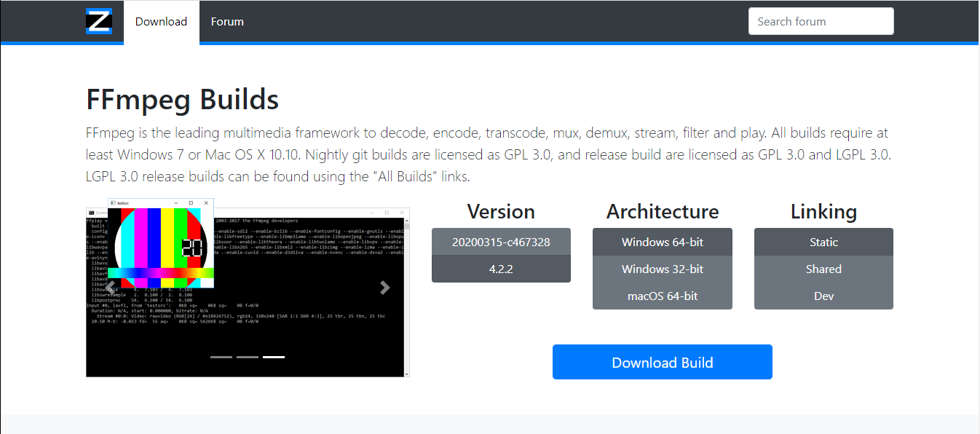
Task: Go to next carousel slide arrow
Action: 385,288
